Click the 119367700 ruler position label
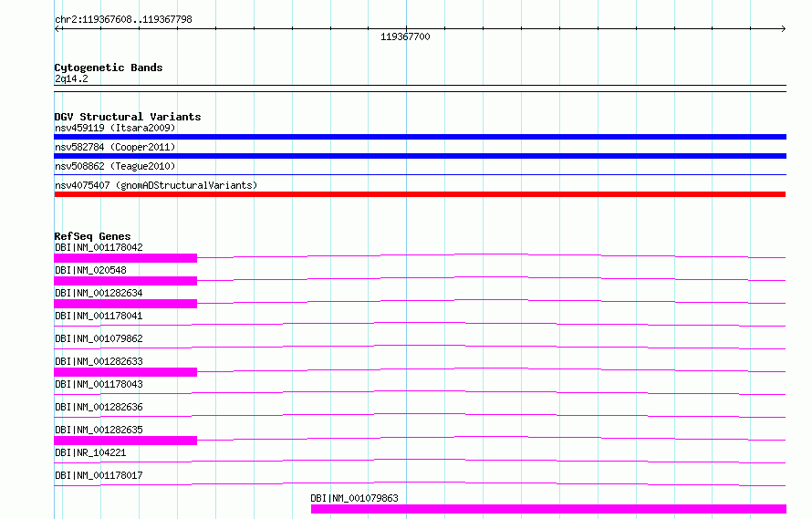812x519 pixels. [405, 36]
